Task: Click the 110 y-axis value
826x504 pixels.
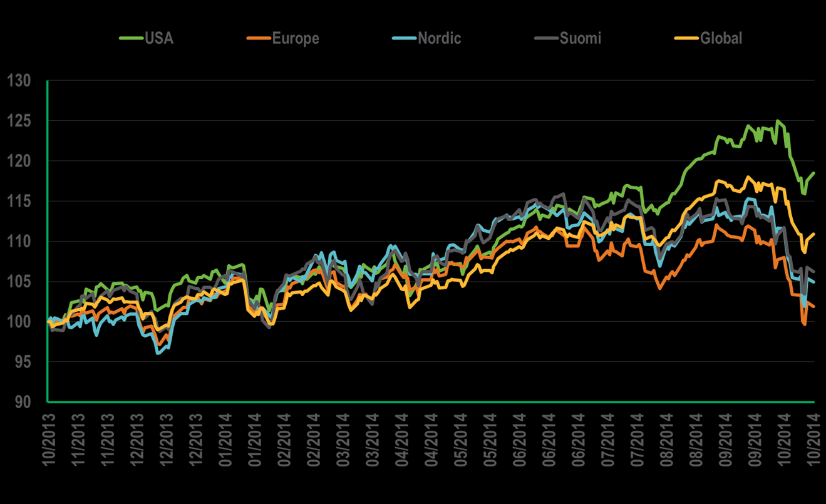Action: [18, 241]
